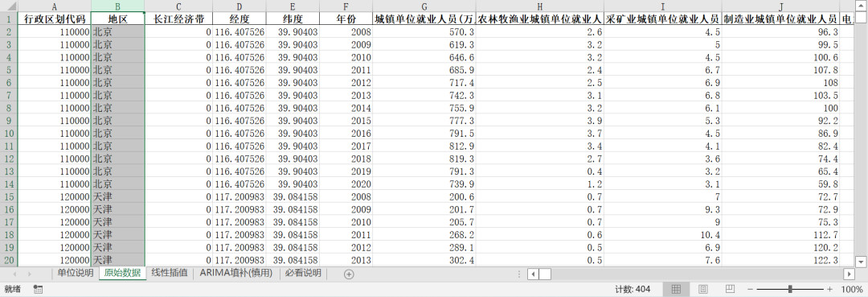Select the 原始数据 sheet tab

[x=122, y=273]
